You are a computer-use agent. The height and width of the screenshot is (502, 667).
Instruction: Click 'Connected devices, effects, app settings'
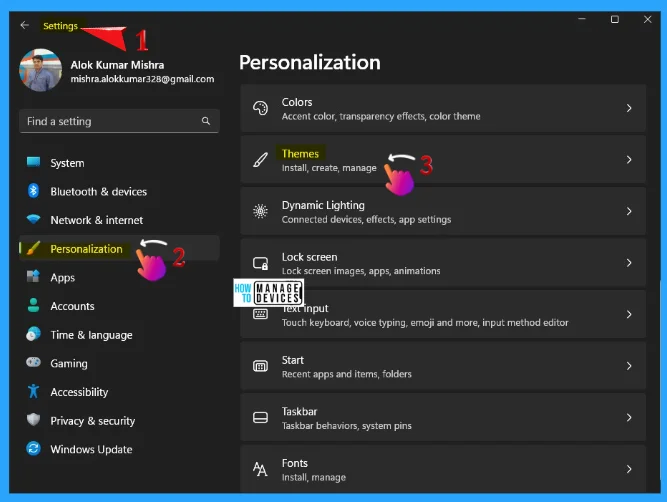[366, 220]
